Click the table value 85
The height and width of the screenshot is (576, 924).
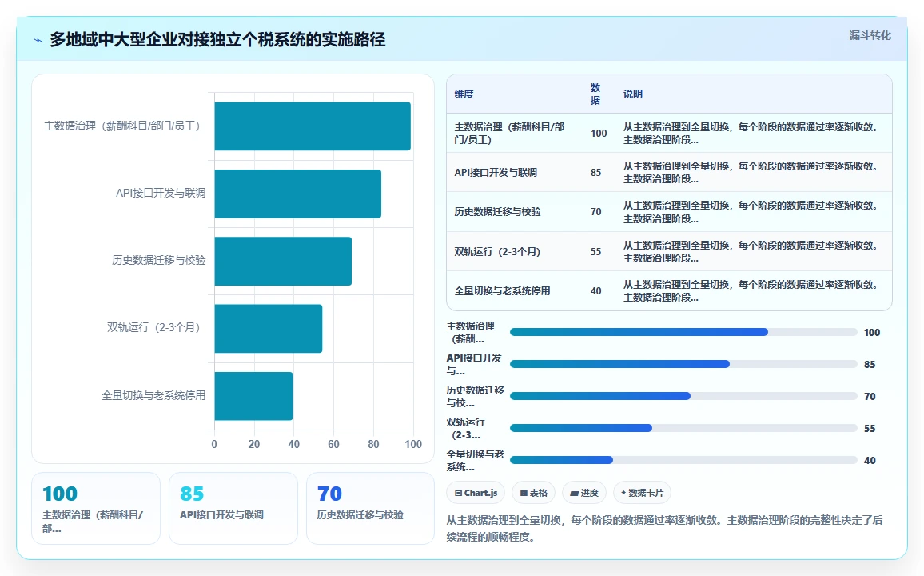[595, 173]
